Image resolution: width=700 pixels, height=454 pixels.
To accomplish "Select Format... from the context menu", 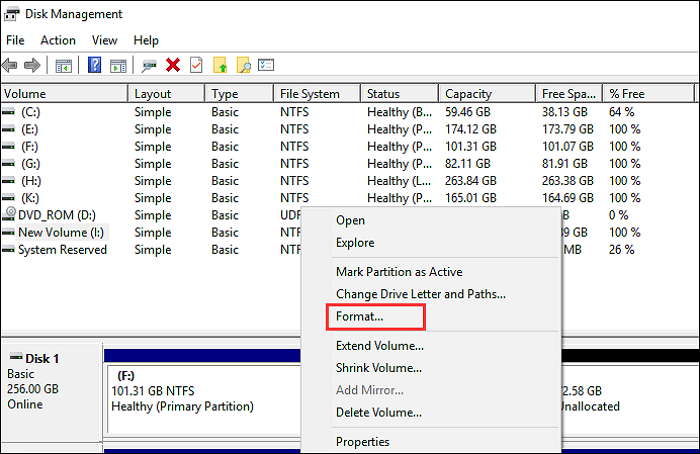I will click(x=360, y=316).
